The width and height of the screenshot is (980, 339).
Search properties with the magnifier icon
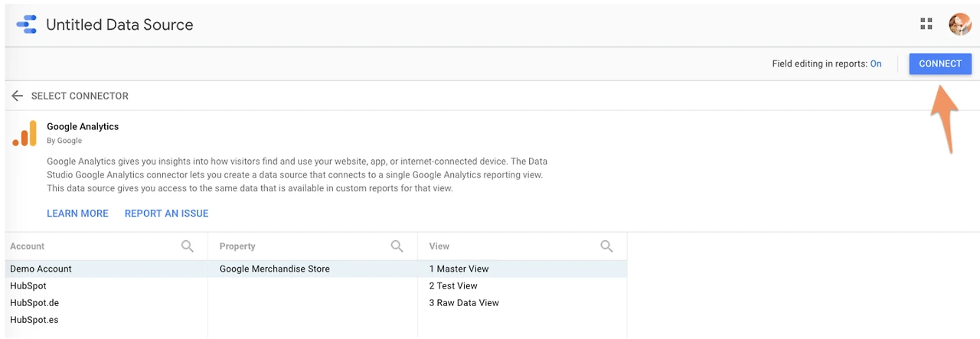coord(397,246)
